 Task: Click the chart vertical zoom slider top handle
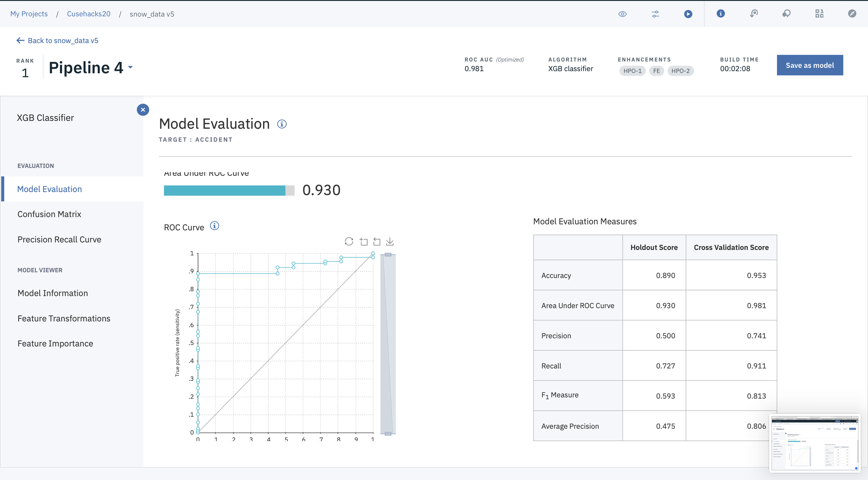pyautogui.click(x=388, y=254)
